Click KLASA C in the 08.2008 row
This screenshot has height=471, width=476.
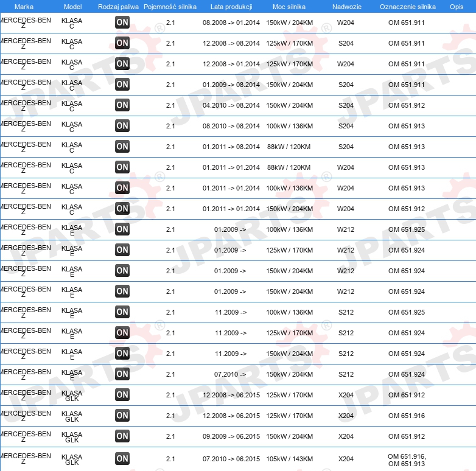pyautogui.click(x=72, y=23)
